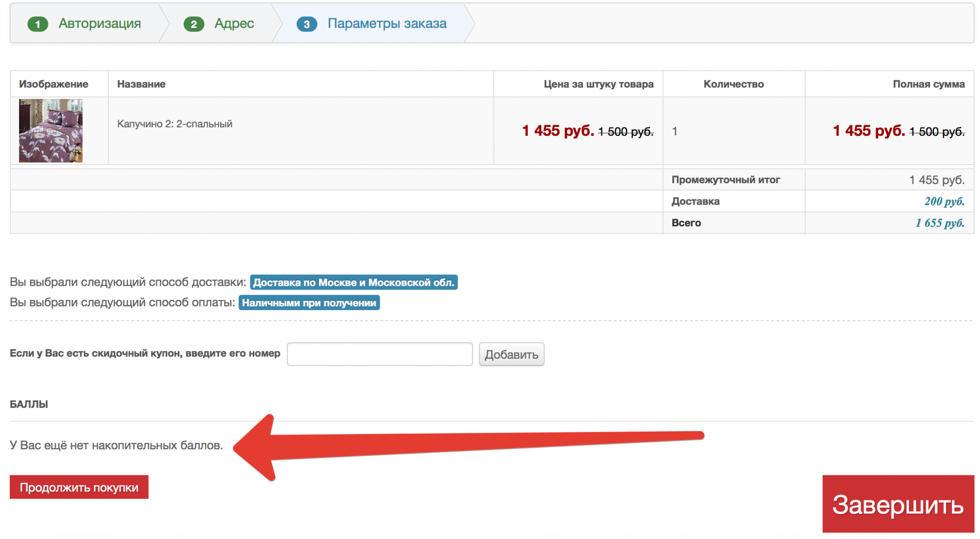Click the 200 руб. delivery cost value
This screenshot has width=980, height=539.
944,201
